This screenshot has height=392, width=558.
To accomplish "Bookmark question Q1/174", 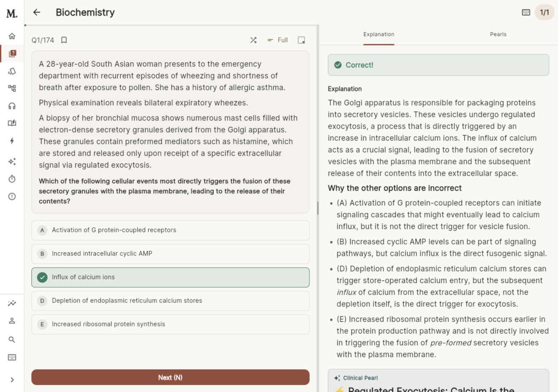I will pos(64,40).
